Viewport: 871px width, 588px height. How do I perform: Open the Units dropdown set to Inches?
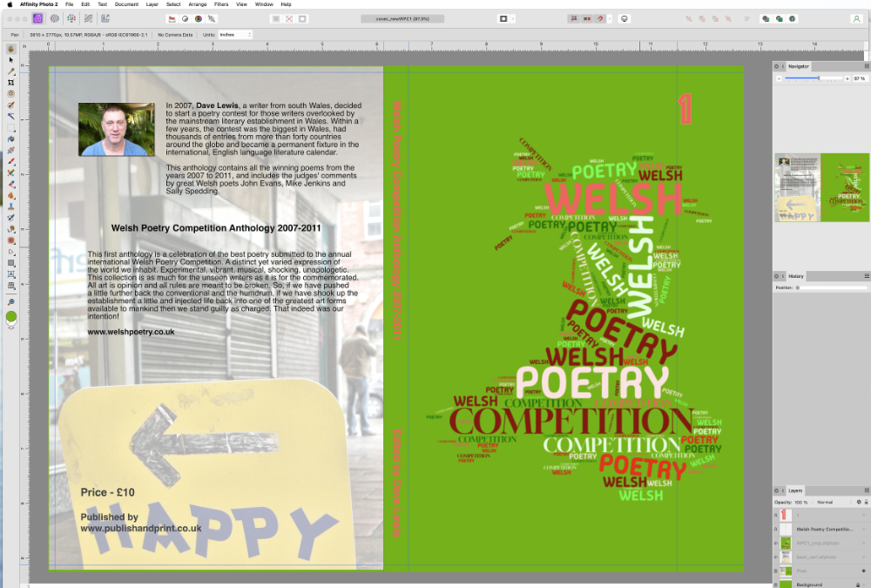pos(235,35)
